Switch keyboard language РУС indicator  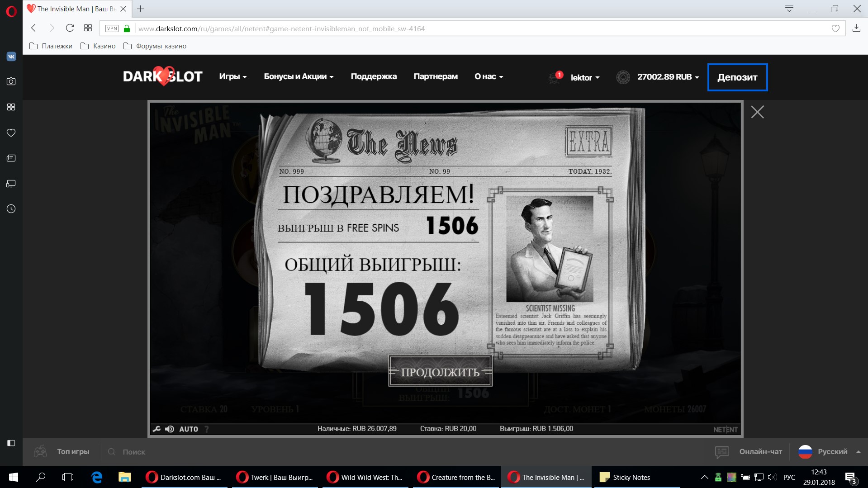pos(789,477)
